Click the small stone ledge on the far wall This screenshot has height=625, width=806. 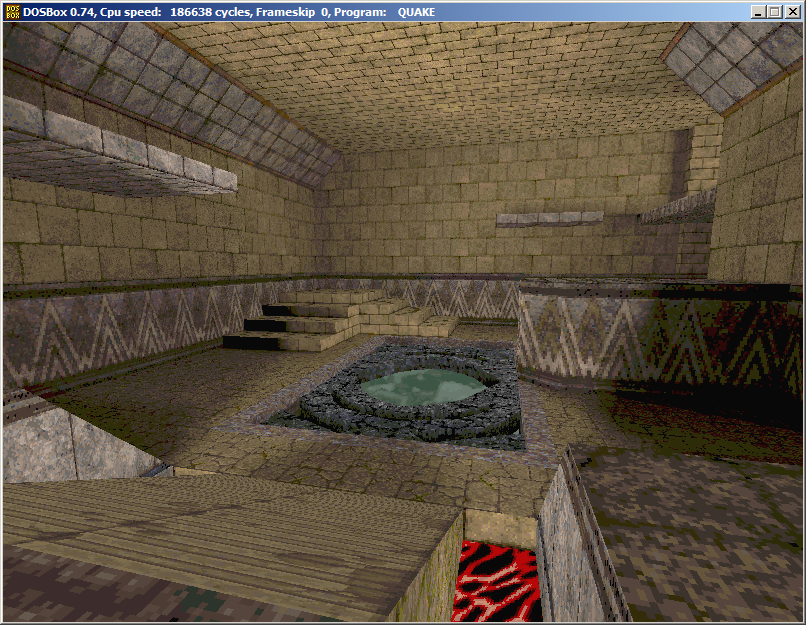pyautogui.click(x=548, y=219)
